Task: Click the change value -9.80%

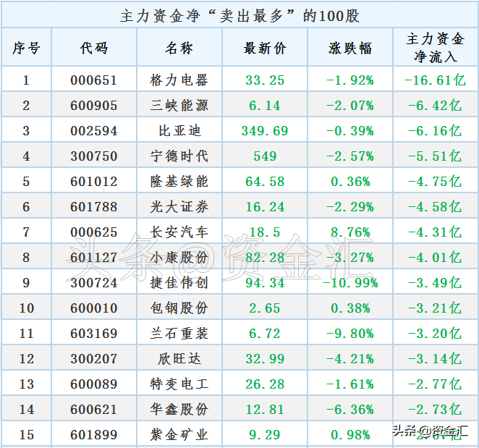Action: tap(350, 334)
